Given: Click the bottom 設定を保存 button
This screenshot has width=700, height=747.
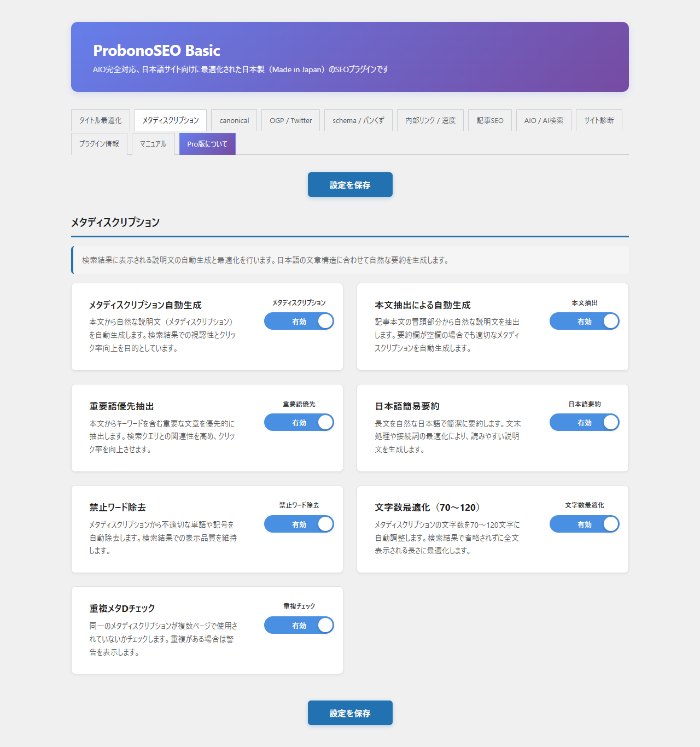Looking at the screenshot, I should click(350, 713).
